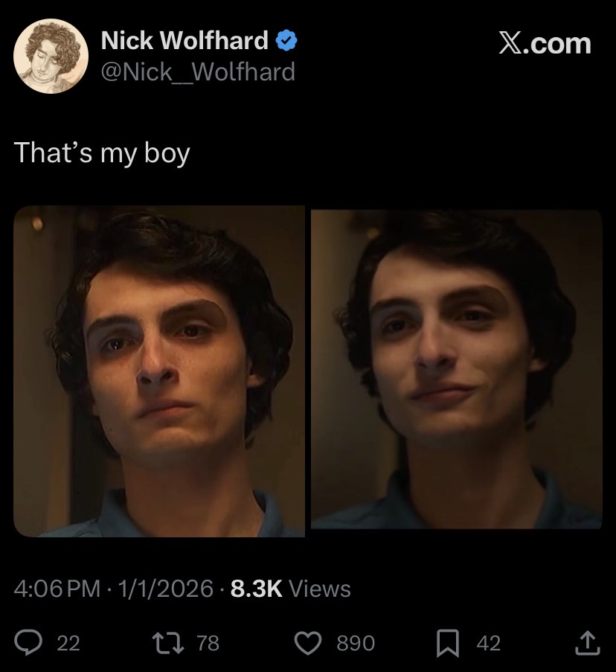616x672 pixels.
Task: Click the 4:06 PM timestamp
Action: (x=57, y=589)
